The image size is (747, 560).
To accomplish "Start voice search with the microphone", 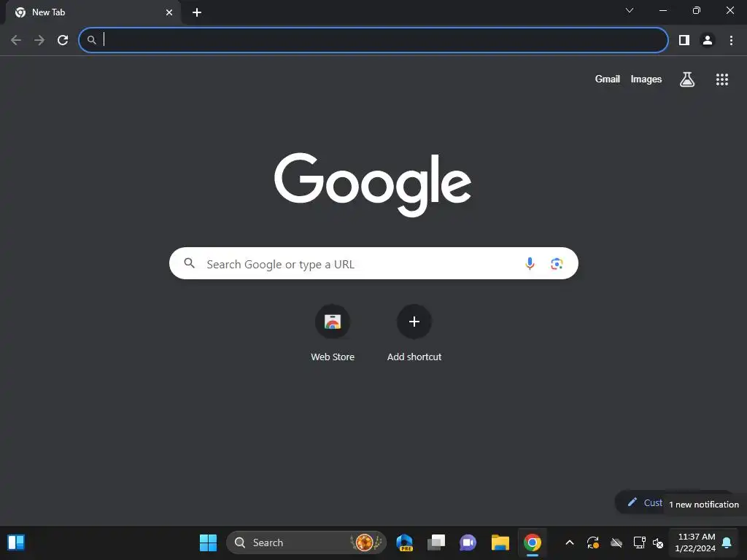I will click(530, 263).
